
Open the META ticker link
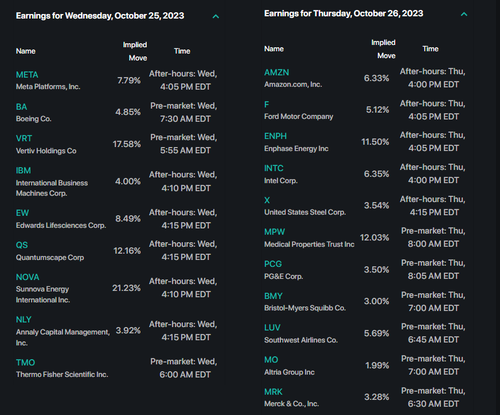[27, 75]
